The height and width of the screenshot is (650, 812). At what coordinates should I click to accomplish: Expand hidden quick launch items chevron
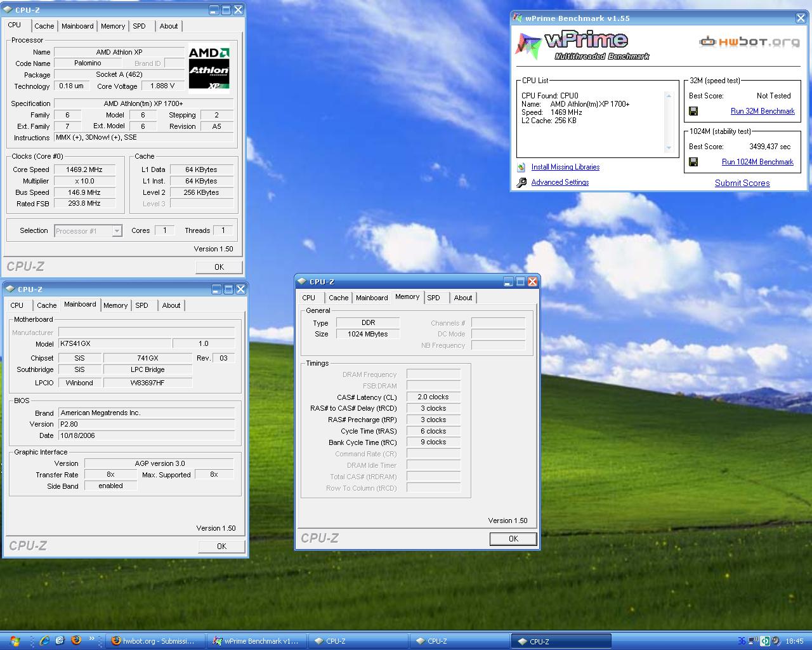pyautogui.click(x=92, y=639)
